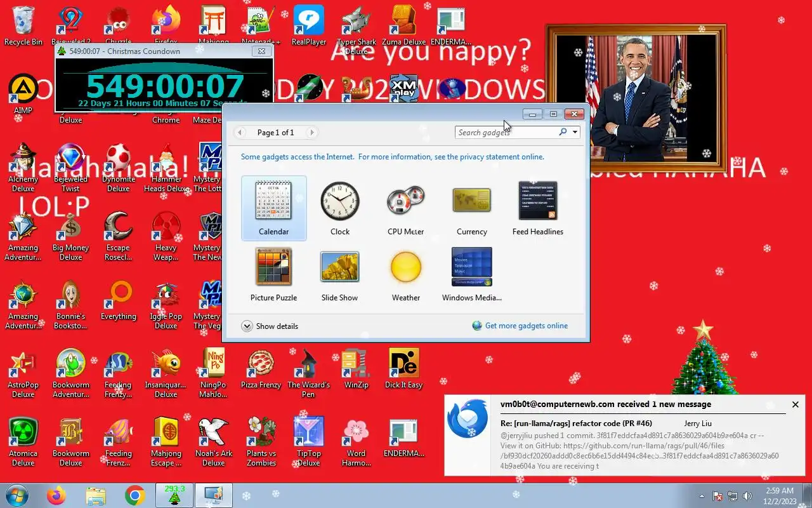Open the gadget search options dropdown arrow
Viewport: 812px width, 508px height.
pyautogui.click(x=575, y=132)
